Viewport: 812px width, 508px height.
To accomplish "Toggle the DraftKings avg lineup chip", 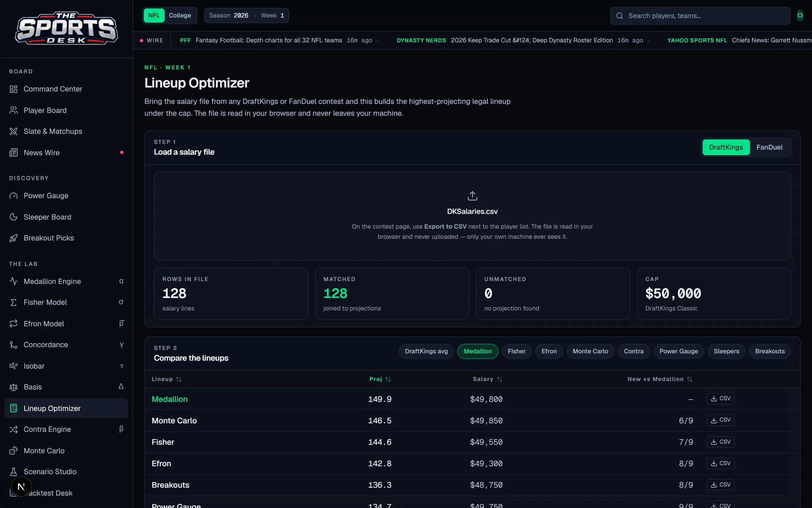I will [x=426, y=351].
